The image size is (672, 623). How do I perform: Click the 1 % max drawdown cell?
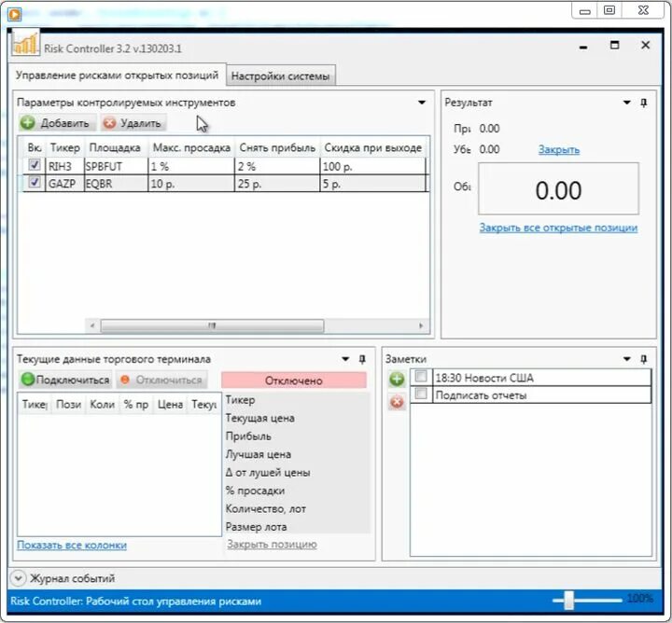(191, 166)
